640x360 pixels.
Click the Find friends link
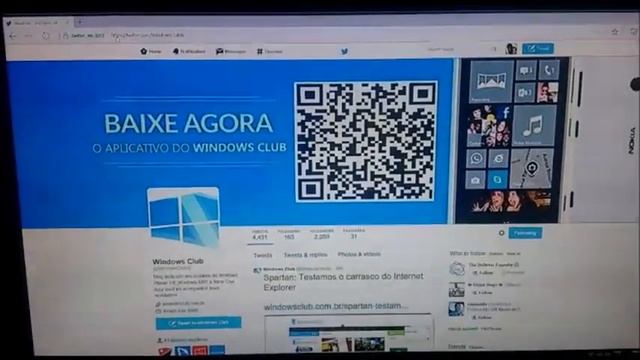coord(491,329)
